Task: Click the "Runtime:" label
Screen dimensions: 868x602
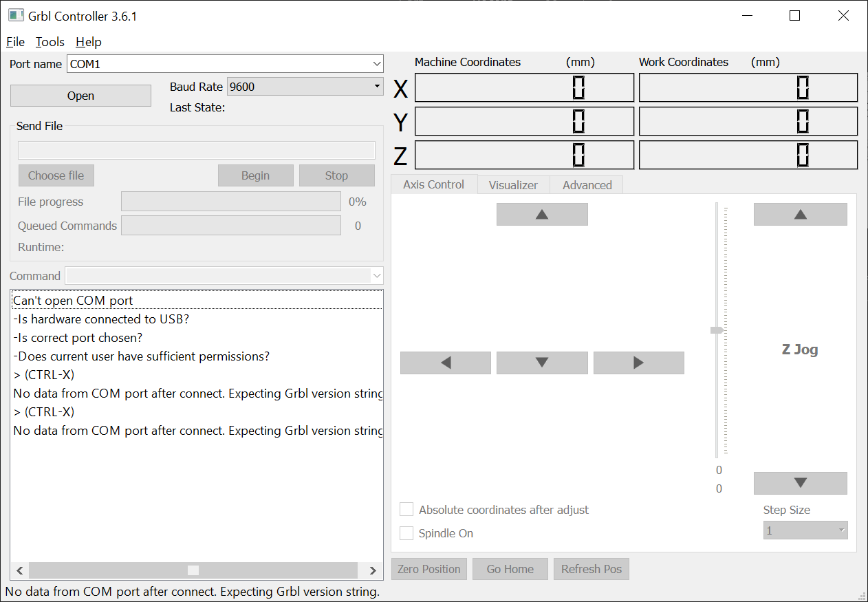Action: pyautogui.click(x=41, y=247)
